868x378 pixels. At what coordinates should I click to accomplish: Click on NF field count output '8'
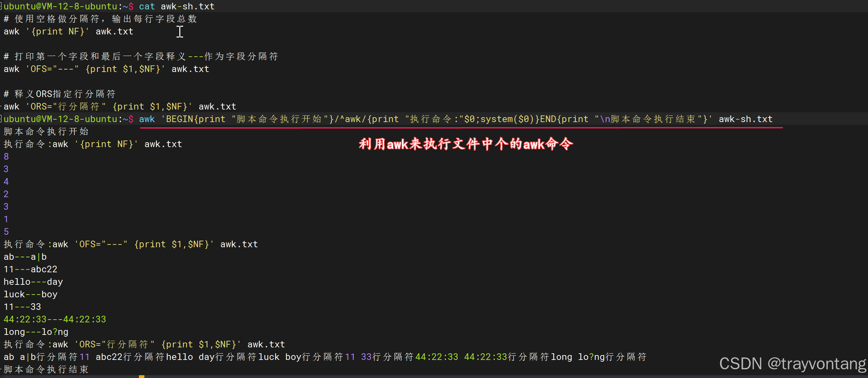tap(6, 156)
